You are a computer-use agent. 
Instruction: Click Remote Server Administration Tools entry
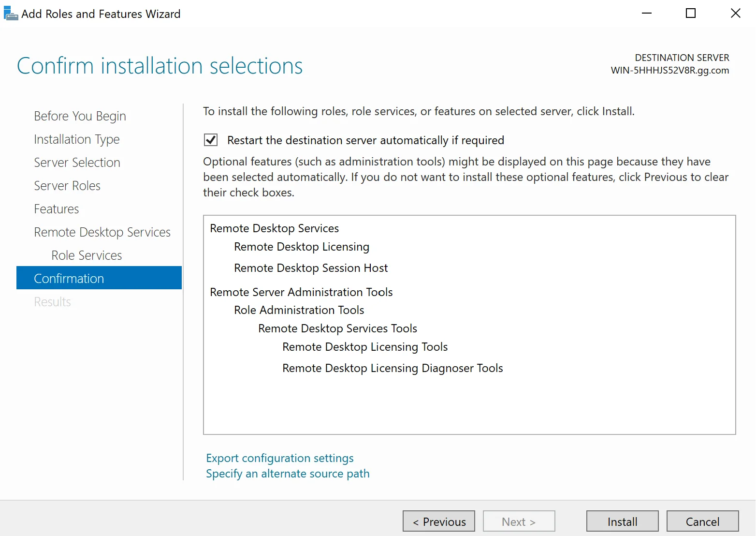tap(301, 292)
